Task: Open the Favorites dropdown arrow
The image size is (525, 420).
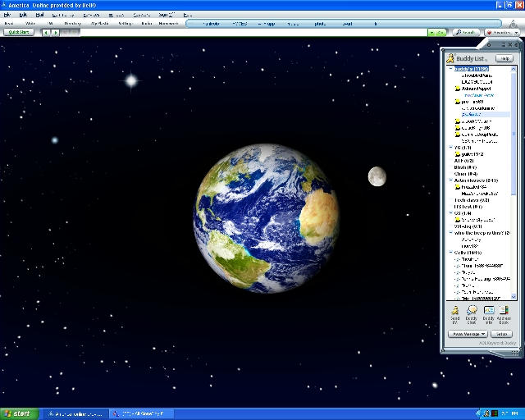Action: (516, 33)
